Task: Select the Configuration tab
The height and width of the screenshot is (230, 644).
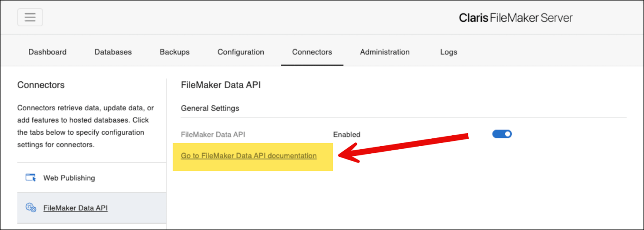Action: click(241, 52)
